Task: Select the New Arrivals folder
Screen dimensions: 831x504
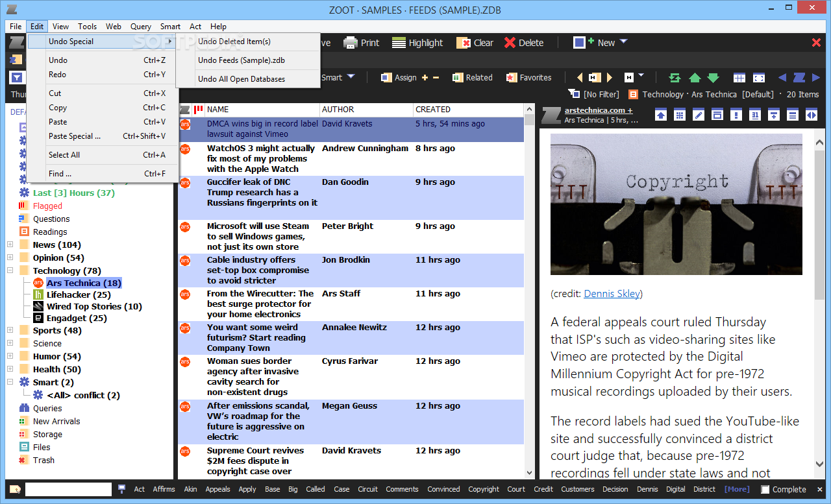Action: click(x=56, y=421)
